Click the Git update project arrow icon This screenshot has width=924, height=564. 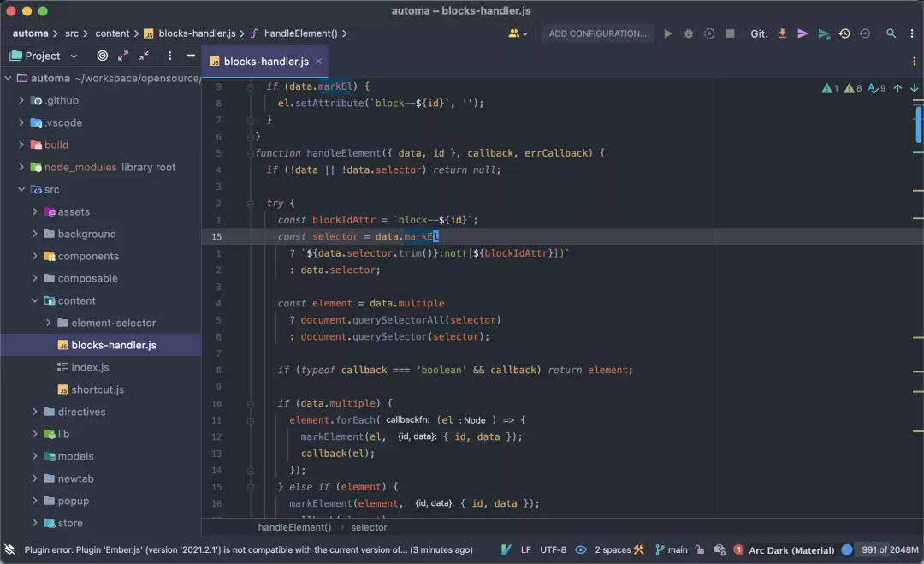782,33
